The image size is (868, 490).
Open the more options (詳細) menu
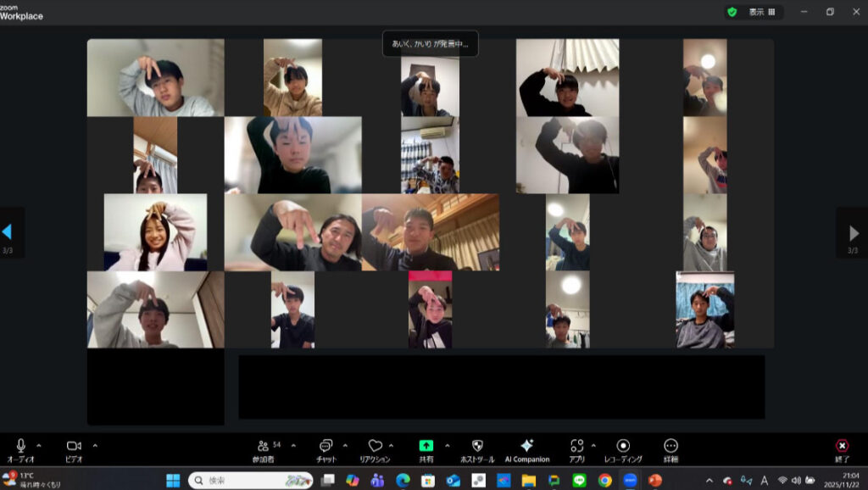click(670, 446)
